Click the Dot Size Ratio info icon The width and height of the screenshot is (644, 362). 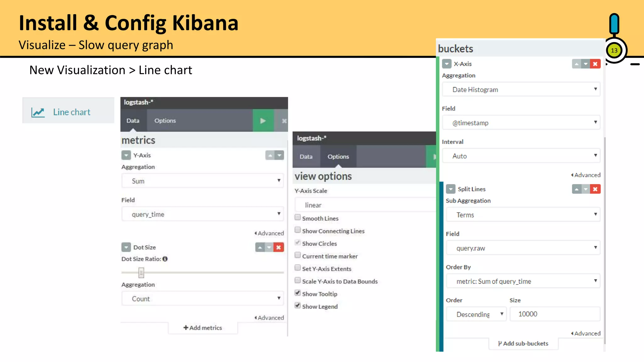[165, 259]
